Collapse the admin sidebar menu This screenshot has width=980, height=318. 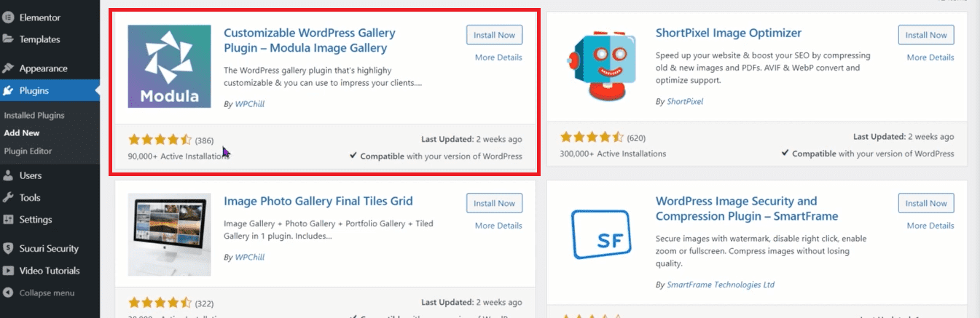click(x=46, y=293)
